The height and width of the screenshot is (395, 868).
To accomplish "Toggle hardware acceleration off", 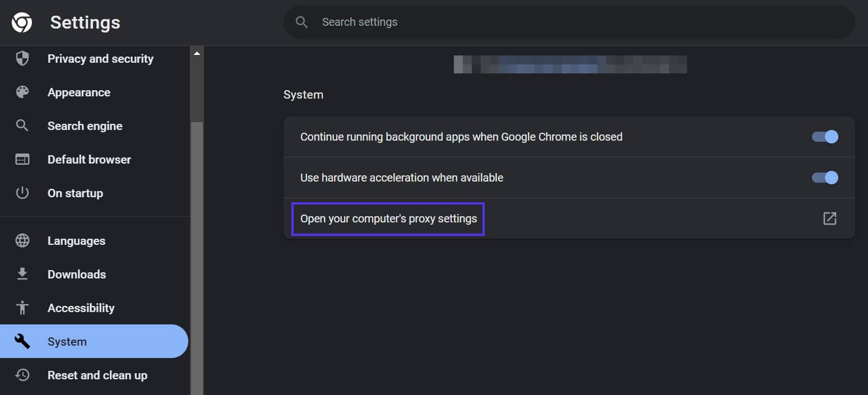I will coord(824,178).
